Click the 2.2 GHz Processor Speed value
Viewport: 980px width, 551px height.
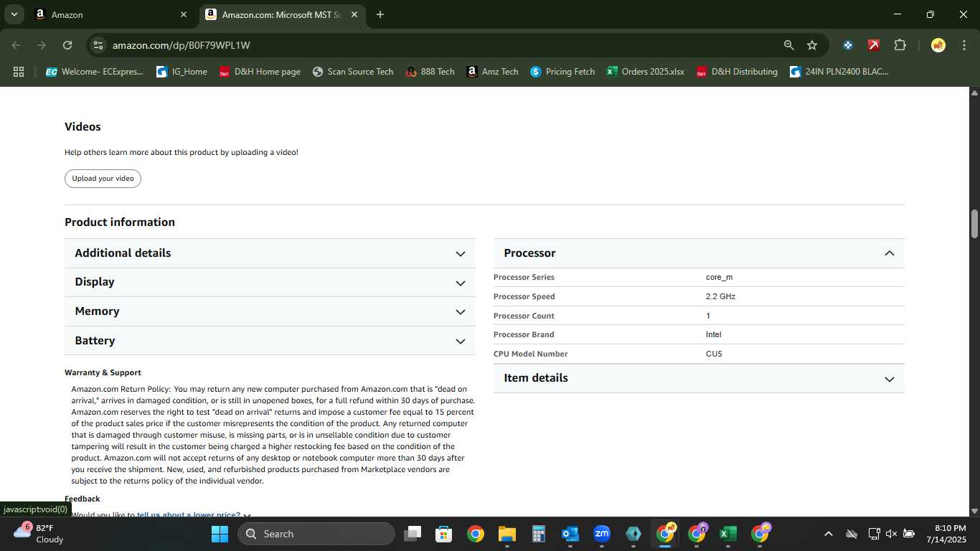tap(720, 296)
